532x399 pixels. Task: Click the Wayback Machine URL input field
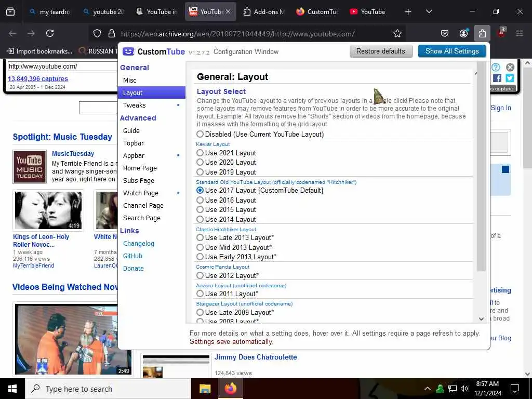63,66
